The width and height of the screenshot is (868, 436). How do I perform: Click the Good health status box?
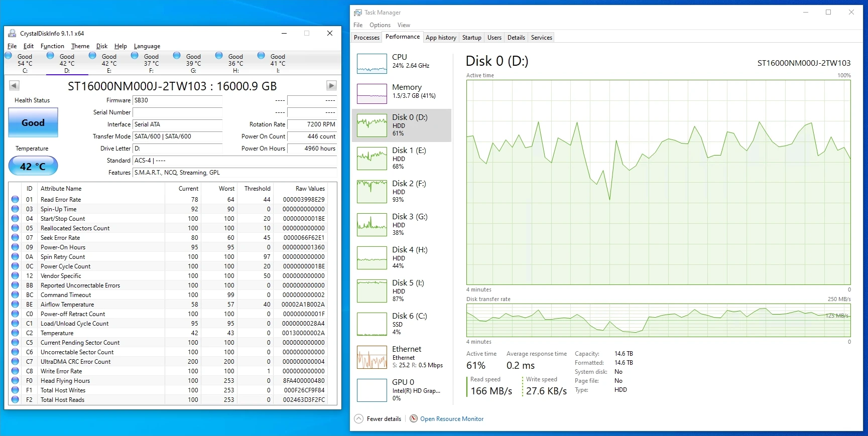coord(33,123)
